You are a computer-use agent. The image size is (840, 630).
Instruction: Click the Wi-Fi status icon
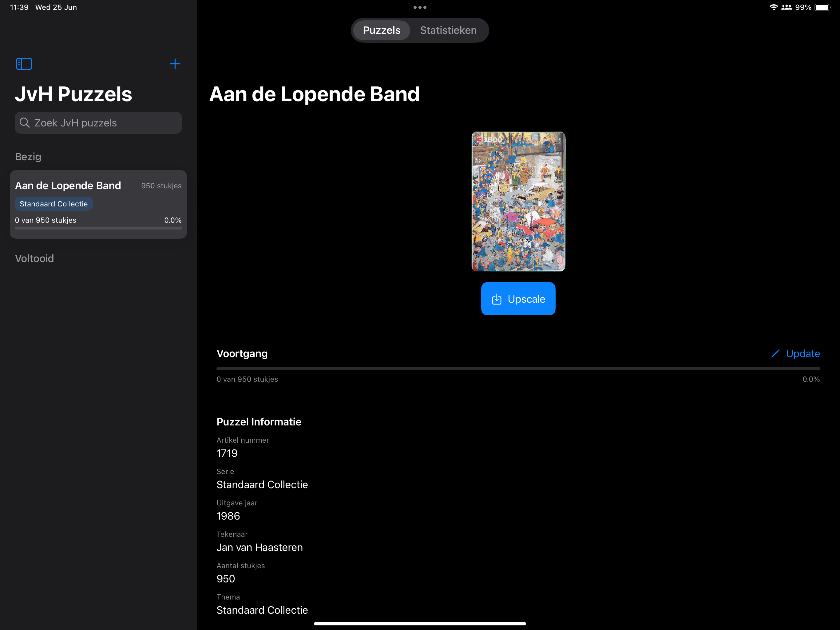coord(774,7)
